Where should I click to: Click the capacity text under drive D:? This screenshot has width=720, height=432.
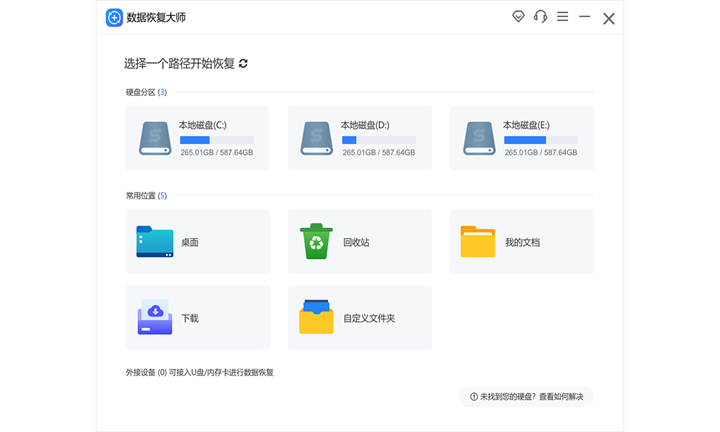379,152
